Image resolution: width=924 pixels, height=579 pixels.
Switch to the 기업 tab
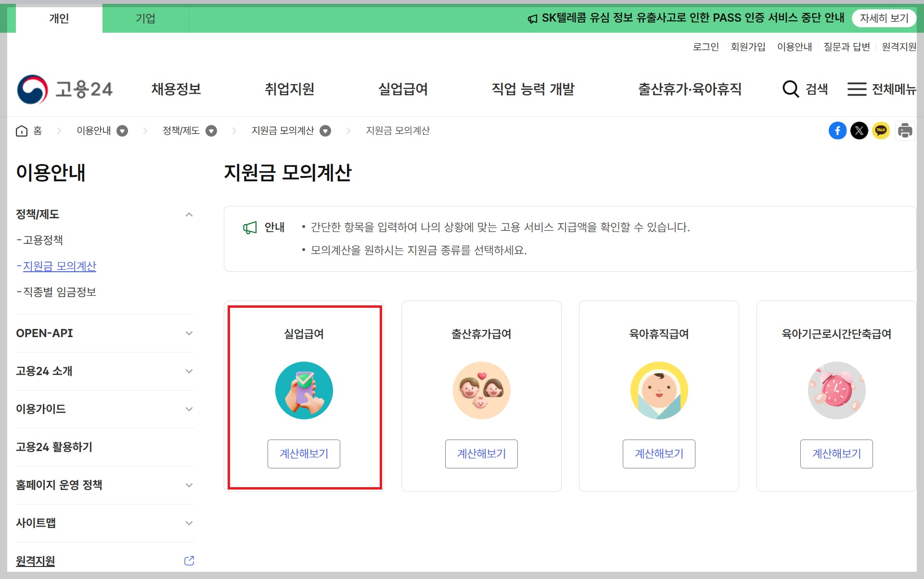145,19
